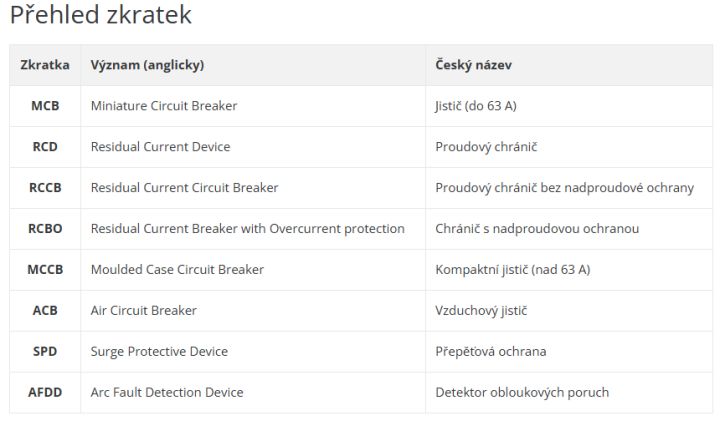Click the ACB abbreviation cell
Viewport: 720px width, 426px height.
coord(45,310)
